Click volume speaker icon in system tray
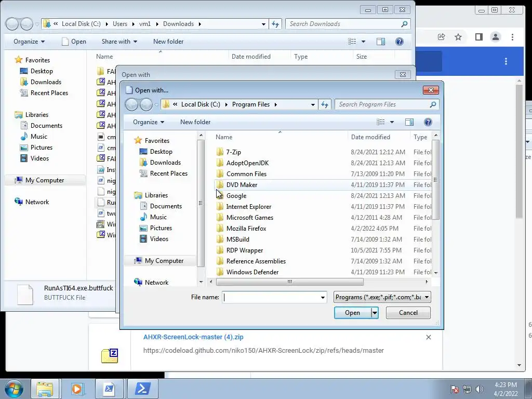The height and width of the screenshot is (399, 532). coord(479,389)
